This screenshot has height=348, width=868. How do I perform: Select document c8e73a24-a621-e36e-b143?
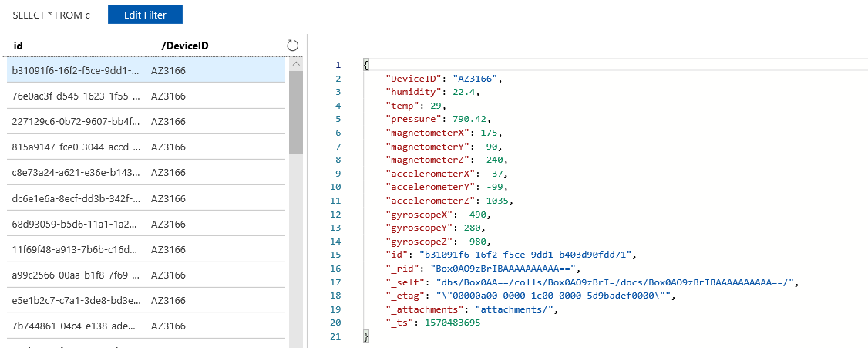coord(146,172)
